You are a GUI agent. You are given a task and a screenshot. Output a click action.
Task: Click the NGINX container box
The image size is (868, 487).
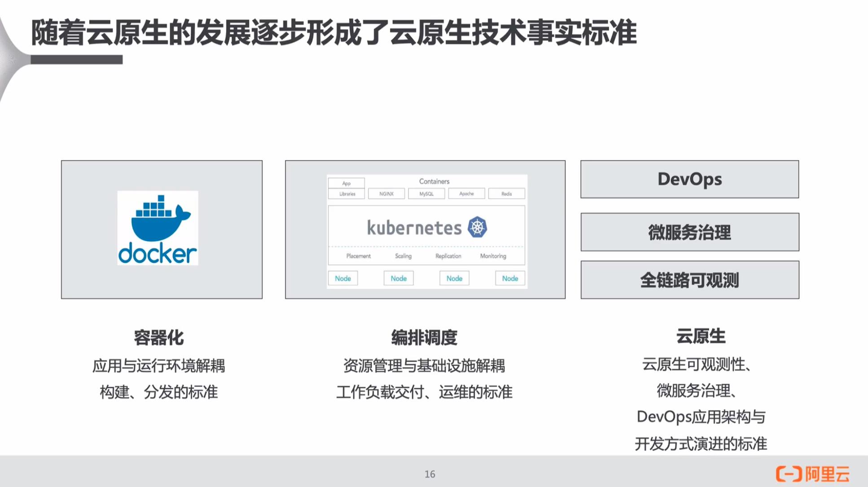click(x=386, y=194)
